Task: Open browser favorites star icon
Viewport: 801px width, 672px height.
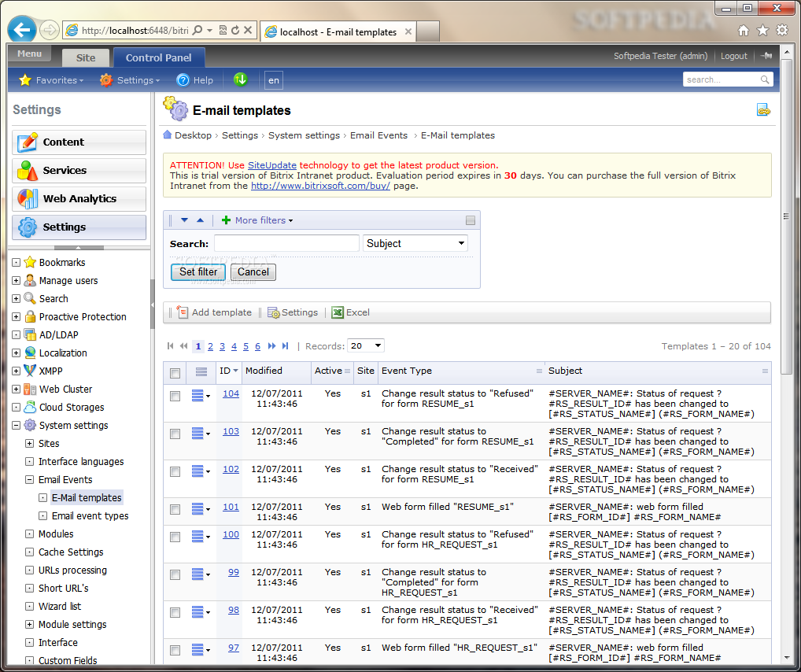Action: tap(762, 31)
